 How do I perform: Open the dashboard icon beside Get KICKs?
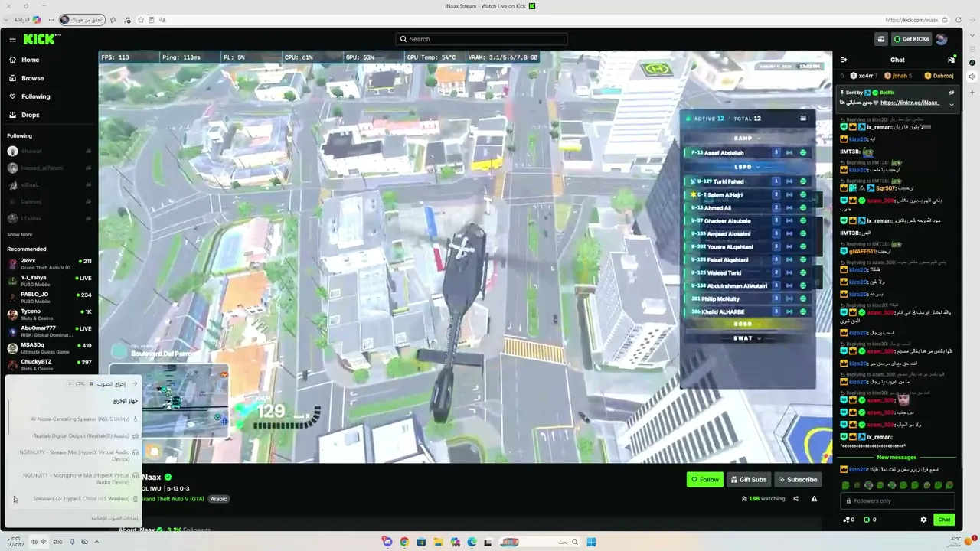(x=881, y=39)
